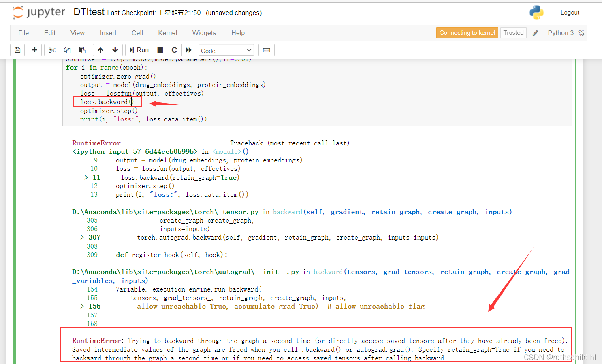
Task: Open the cell type Code dropdown
Action: pyautogui.click(x=226, y=50)
